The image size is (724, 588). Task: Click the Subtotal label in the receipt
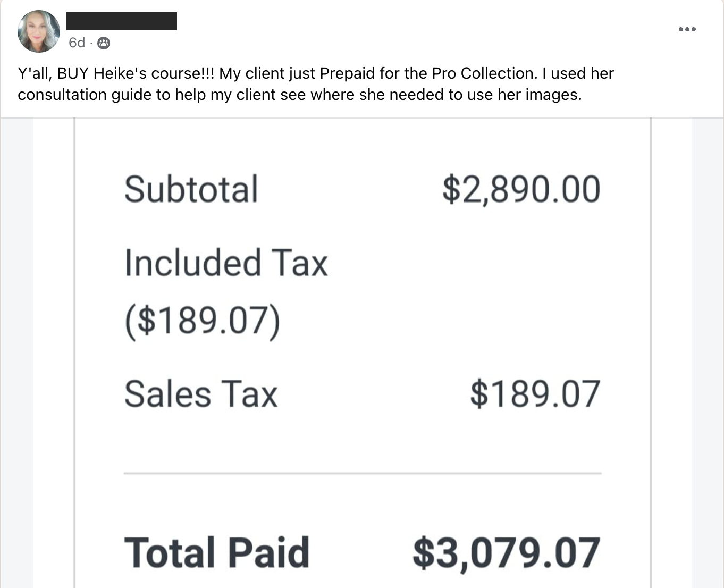click(191, 190)
